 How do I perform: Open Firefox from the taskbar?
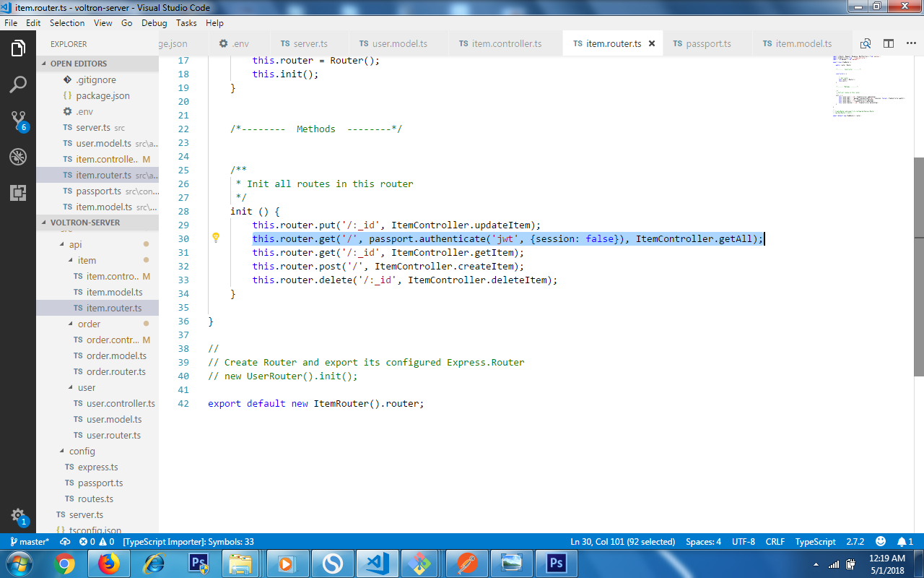110,564
